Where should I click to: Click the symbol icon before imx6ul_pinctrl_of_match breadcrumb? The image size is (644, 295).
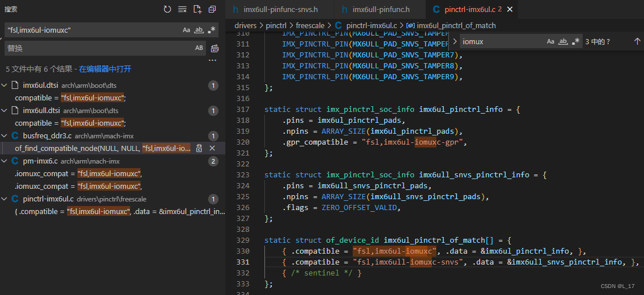(410, 25)
